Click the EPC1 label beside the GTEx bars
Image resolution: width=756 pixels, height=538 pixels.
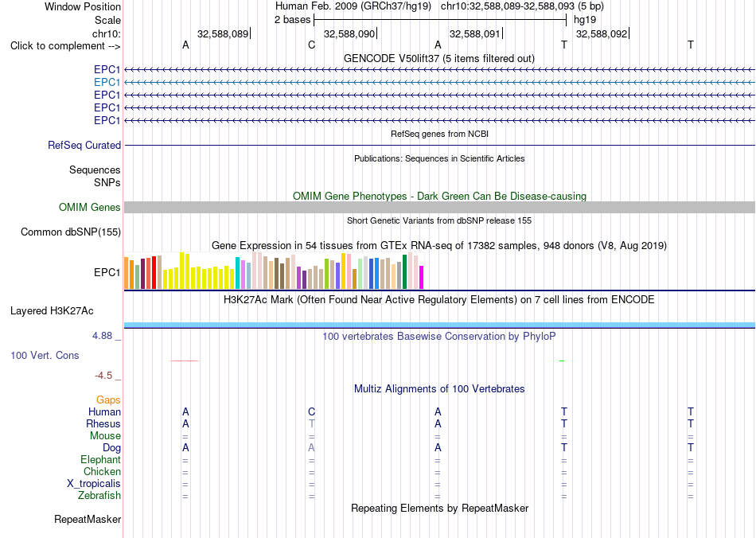point(107,272)
